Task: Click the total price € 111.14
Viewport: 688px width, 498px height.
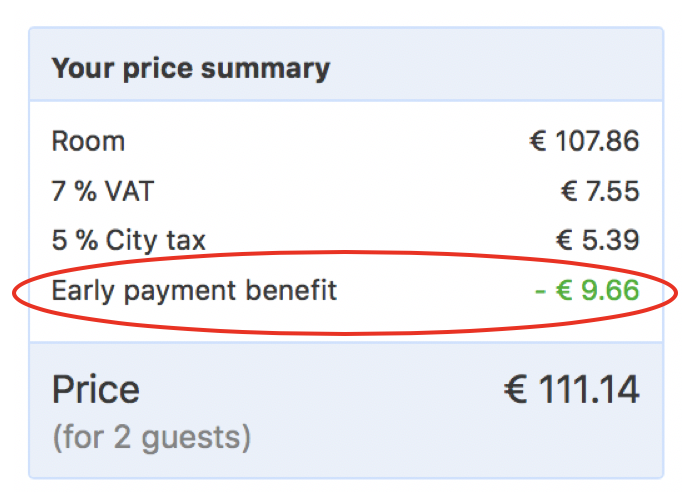Action: (570, 389)
